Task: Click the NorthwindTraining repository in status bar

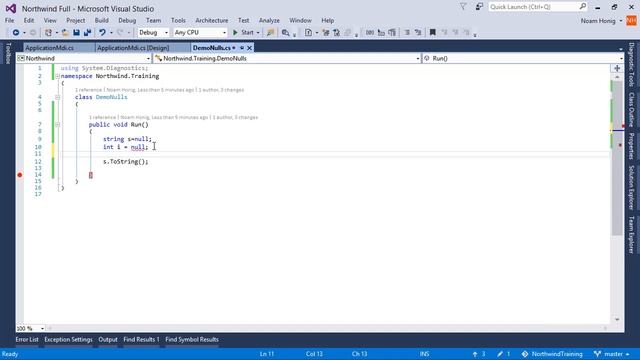Action: point(552,354)
